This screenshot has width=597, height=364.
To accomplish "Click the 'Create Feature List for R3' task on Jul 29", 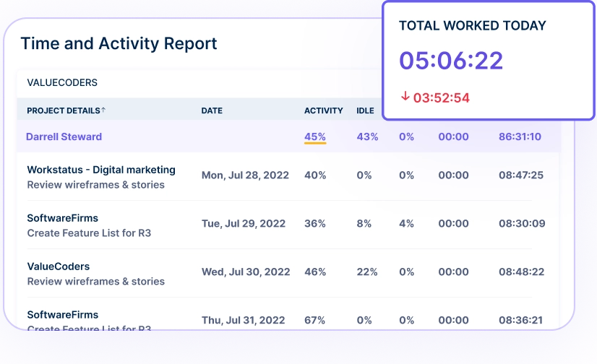I will tap(89, 233).
